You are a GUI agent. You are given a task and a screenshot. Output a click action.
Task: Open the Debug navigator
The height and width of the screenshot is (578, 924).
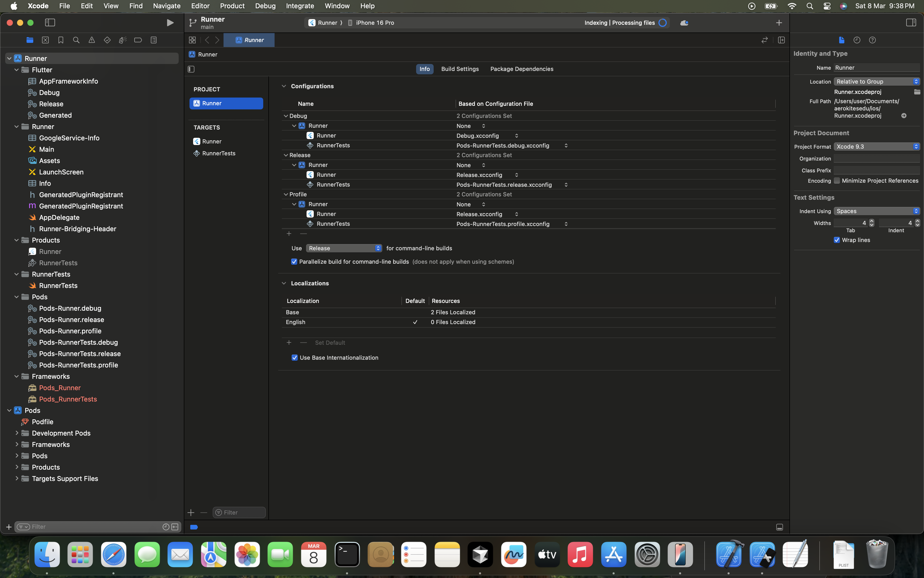pos(122,40)
